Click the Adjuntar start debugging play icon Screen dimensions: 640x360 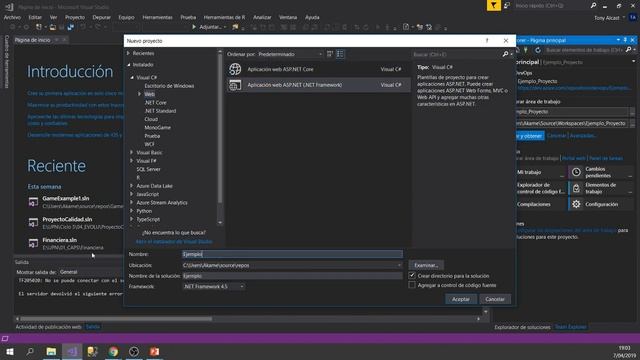pos(194,27)
